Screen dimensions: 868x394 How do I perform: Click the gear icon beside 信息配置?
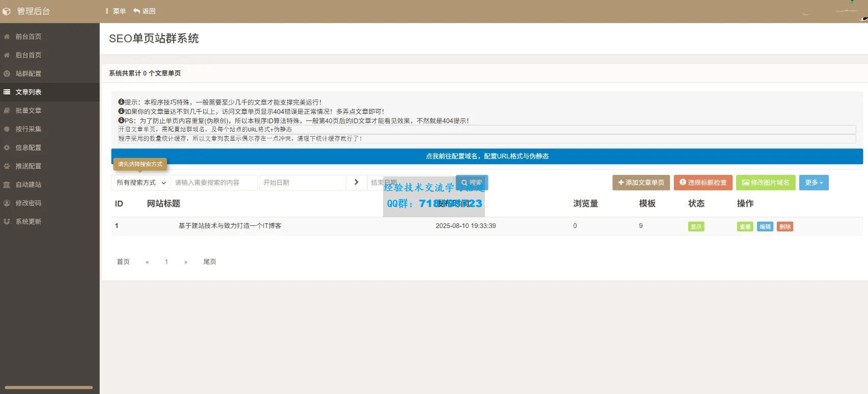tap(7, 148)
